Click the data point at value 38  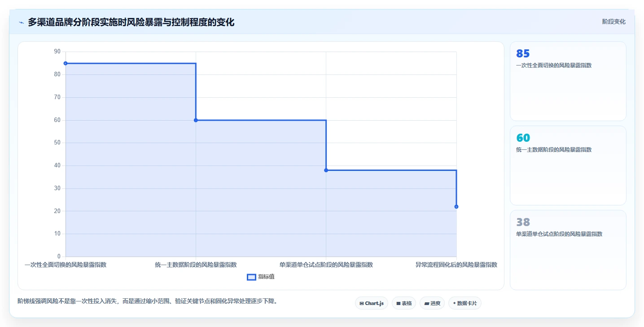pyautogui.click(x=326, y=170)
